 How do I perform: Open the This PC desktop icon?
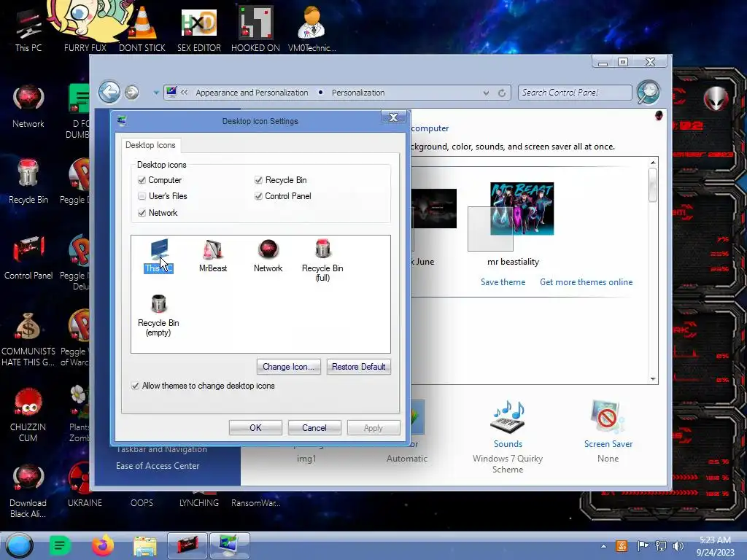coord(28,29)
